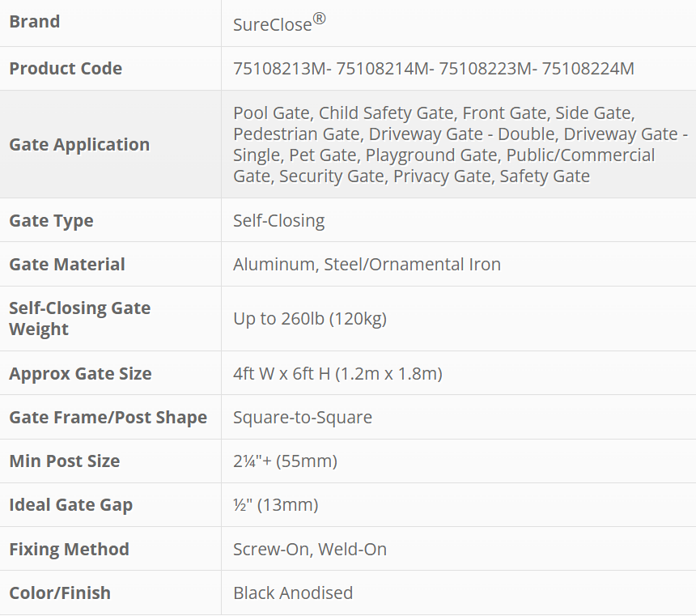Click the Black Anodised color finish value
Screen dimensions: 696x616
pyautogui.click(x=293, y=593)
